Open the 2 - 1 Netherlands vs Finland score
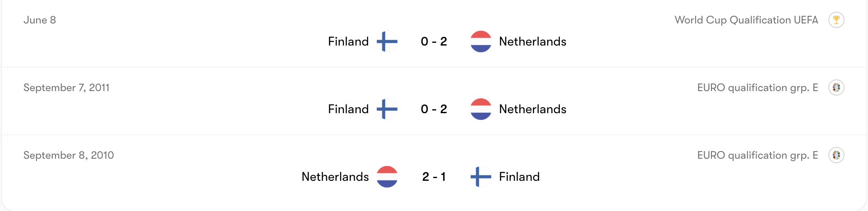Screen dimensions: 868x211 [x=434, y=177]
